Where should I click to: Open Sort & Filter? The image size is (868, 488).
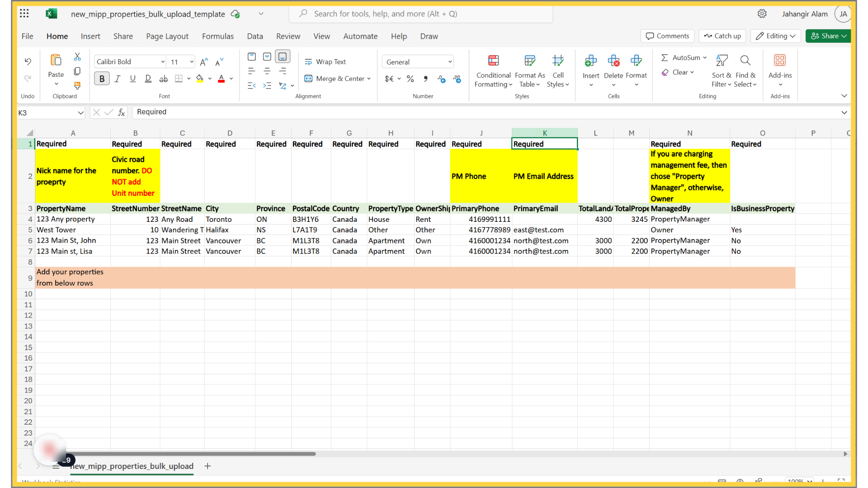pyautogui.click(x=722, y=70)
